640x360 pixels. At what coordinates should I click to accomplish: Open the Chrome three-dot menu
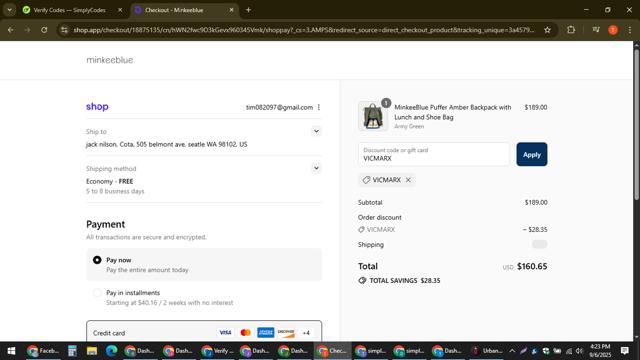click(629, 30)
